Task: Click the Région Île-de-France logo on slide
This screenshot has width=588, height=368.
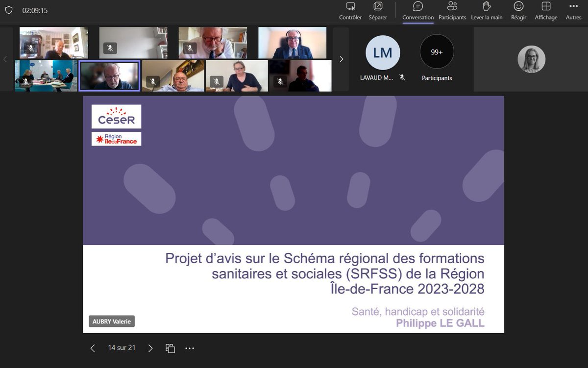Action: [116, 139]
